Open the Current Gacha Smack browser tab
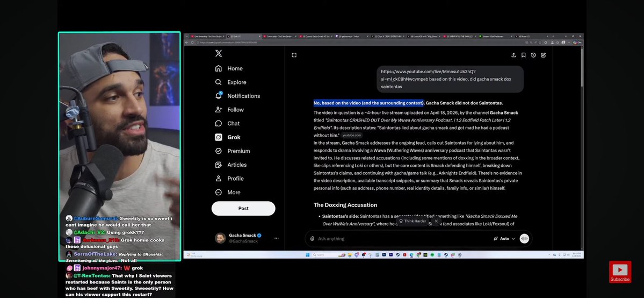The image size is (644, 298). click(x=316, y=36)
